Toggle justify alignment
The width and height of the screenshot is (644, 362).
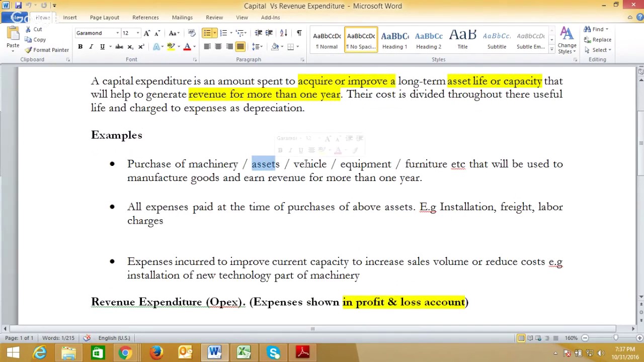[x=240, y=47]
